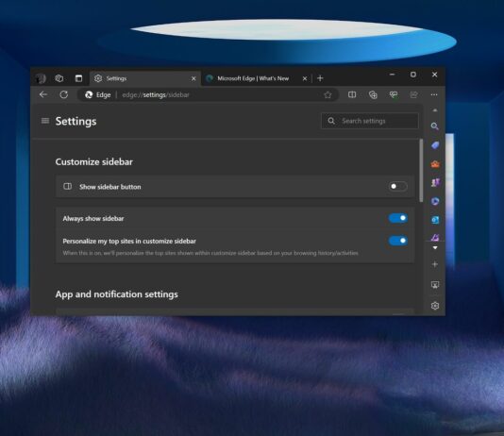The image size is (504, 436).
Task: Open Outlook in the sidebar
Action: pos(435,220)
